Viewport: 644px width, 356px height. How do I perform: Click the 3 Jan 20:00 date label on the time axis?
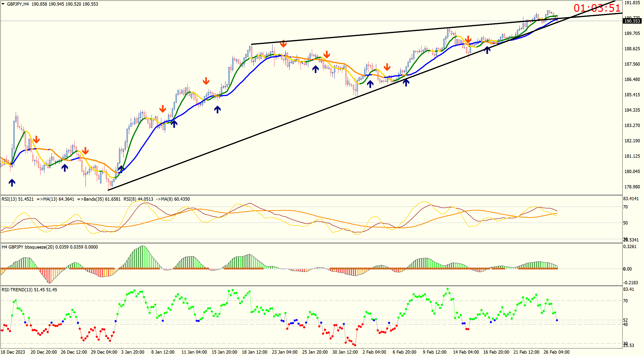coord(132,352)
